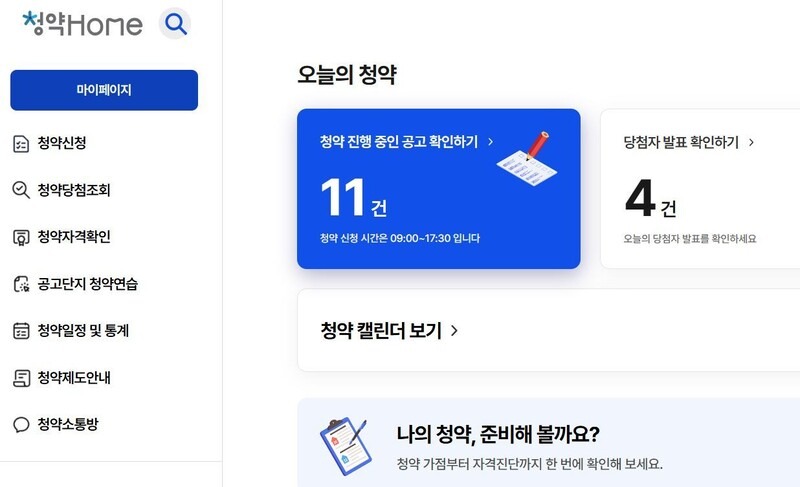Click the 청약소통방 speech bubble icon
The width and height of the screenshot is (800, 487).
point(21,425)
